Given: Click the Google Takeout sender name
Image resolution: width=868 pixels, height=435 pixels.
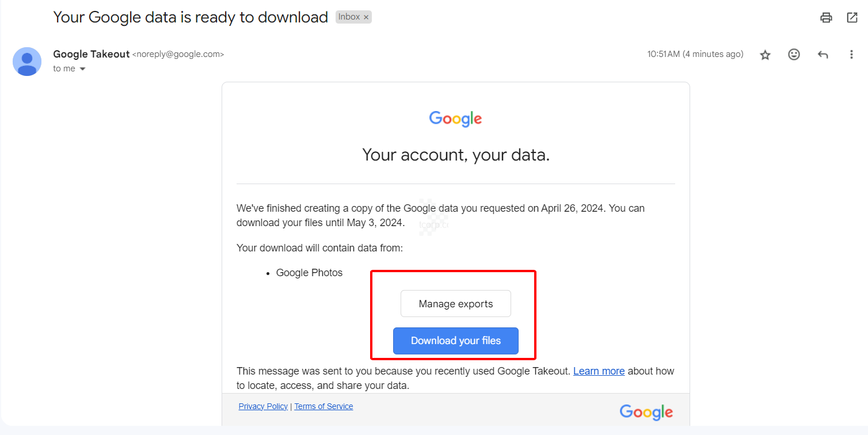Looking at the screenshot, I should (x=91, y=54).
